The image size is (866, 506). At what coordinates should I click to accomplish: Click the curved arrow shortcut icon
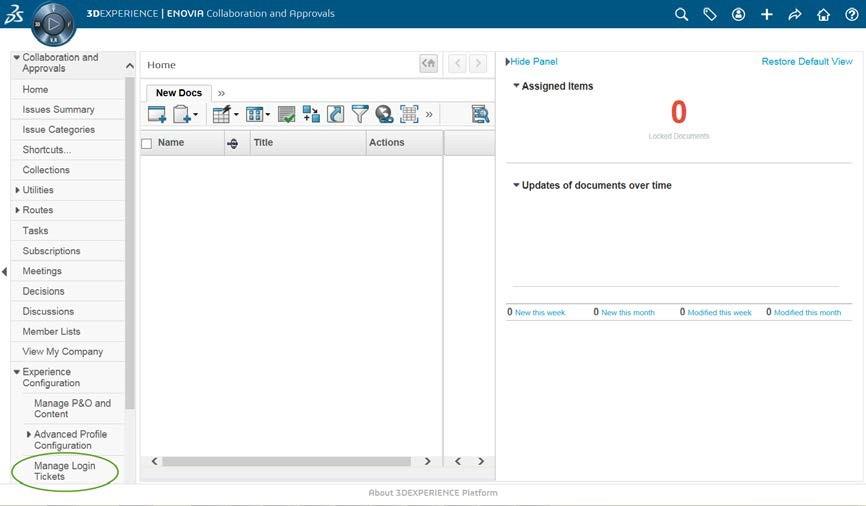pyautogui.click(x=335, y=114)
